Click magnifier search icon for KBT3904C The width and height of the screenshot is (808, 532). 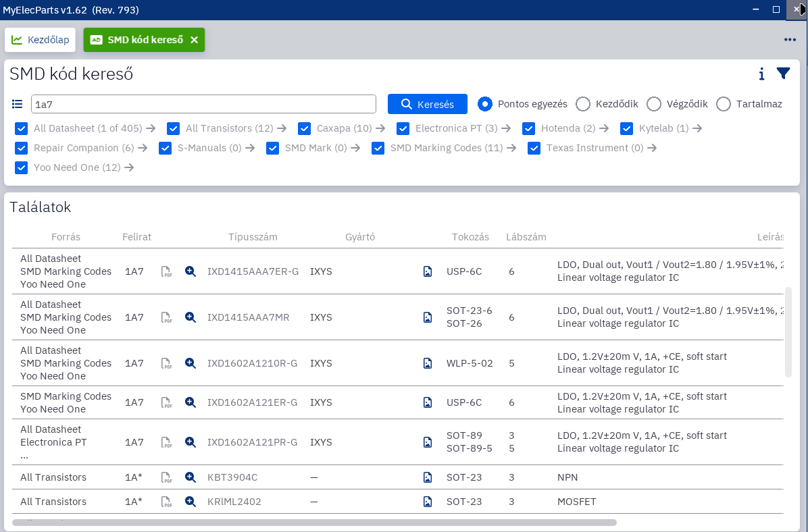[191, 477]
